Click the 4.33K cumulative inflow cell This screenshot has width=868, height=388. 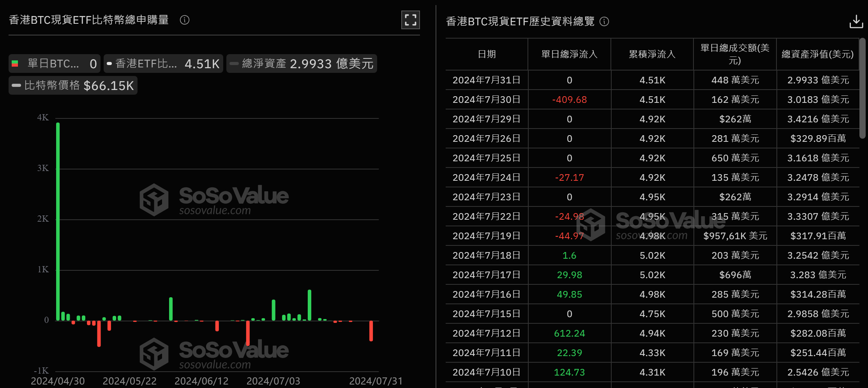[x=652, y=353]
